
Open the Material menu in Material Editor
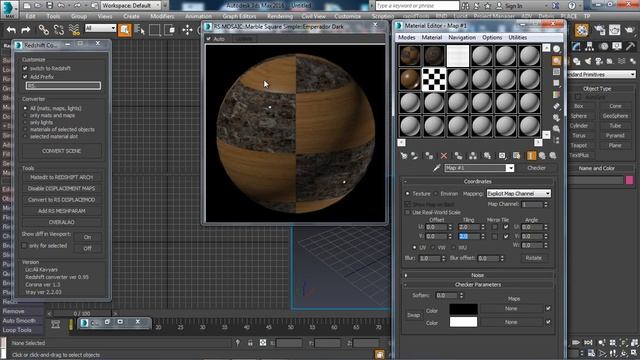[x=432, y=37]
